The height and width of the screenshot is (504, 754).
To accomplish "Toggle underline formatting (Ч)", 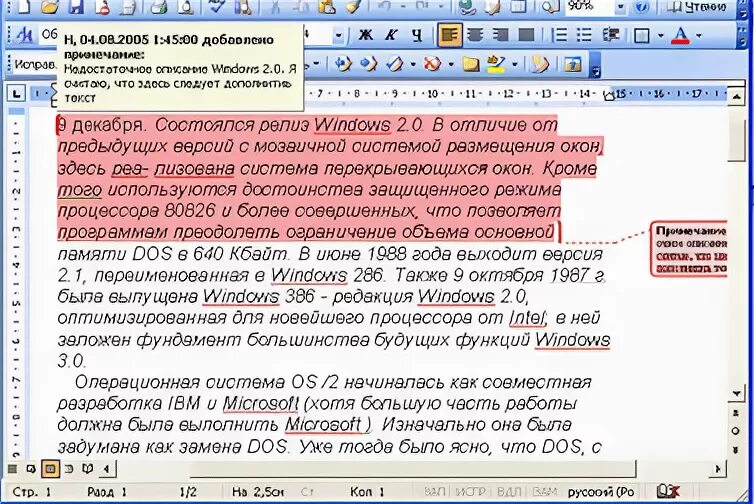I will click(x=417, y=35).
